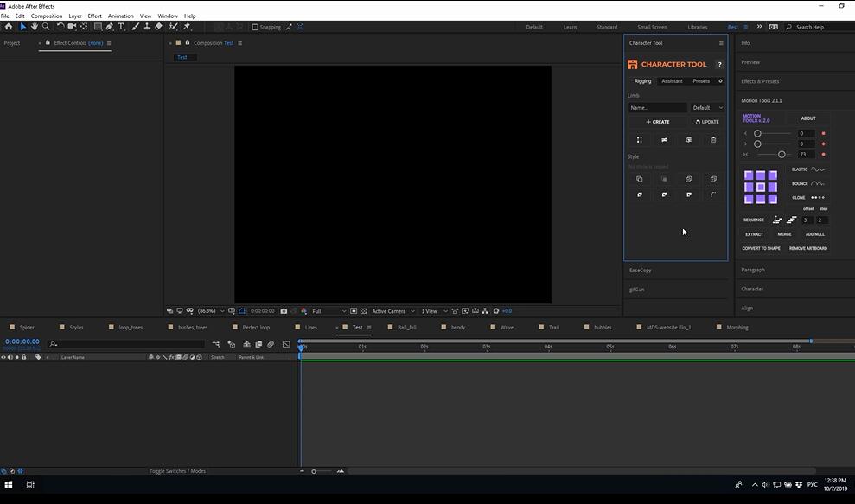
Task: Click the Clone dots icon in Motion Tools
Action: tap(818, 197)
